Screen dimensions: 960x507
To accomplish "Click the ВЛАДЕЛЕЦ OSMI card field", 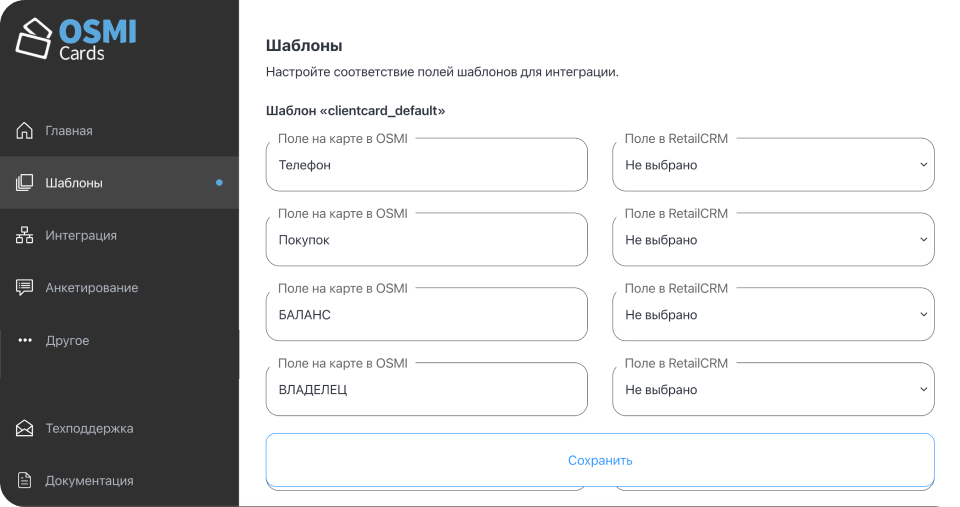I will [426, 390].
